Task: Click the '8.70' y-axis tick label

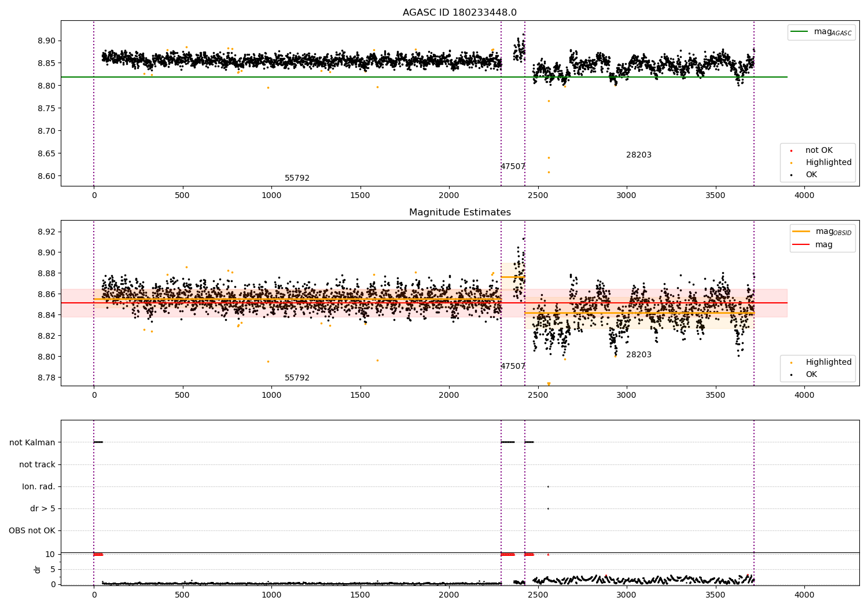Action: coord(46,131)
